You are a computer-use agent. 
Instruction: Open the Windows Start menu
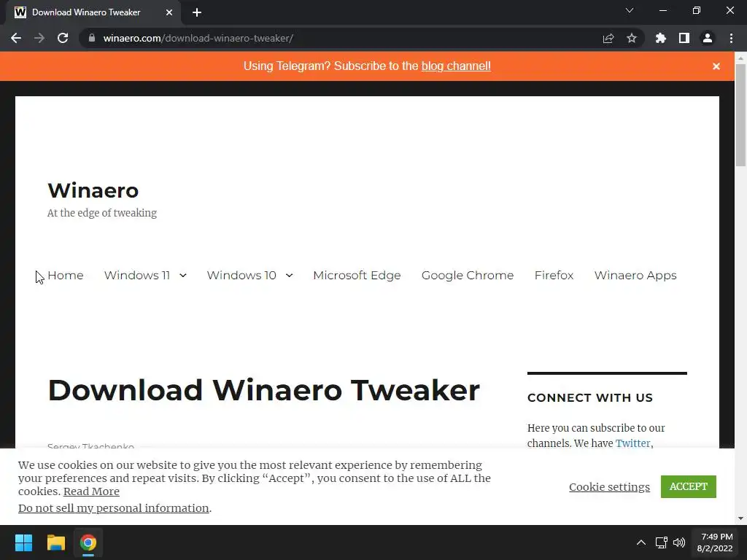23,542
